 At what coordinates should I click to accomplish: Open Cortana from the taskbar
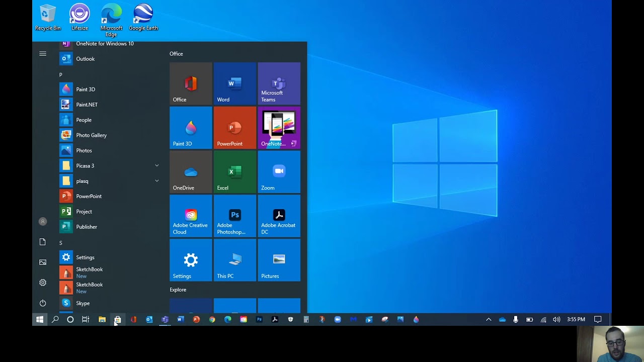[x=70, y=319]
